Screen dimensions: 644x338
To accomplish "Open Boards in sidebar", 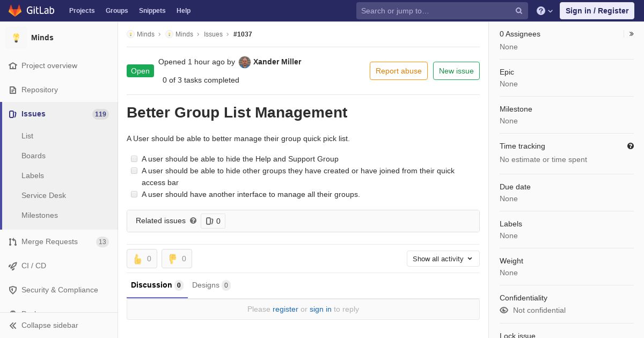I will click(33, 156).
